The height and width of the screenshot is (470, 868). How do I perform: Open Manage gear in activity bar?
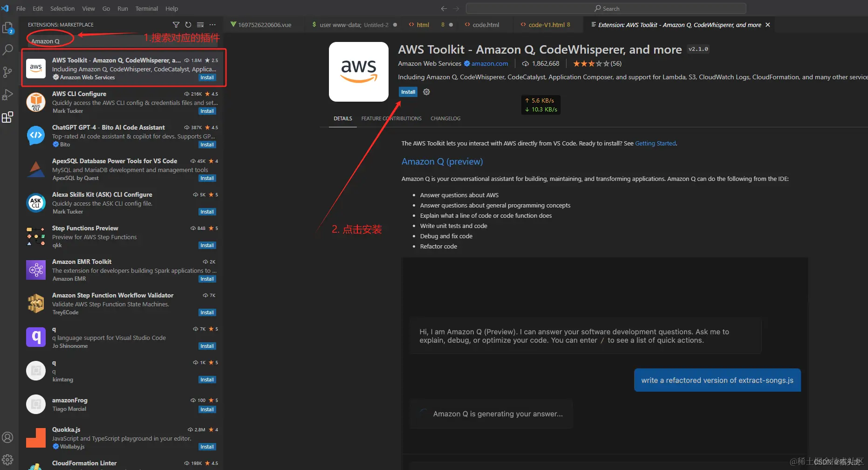(x=8, y=460)
